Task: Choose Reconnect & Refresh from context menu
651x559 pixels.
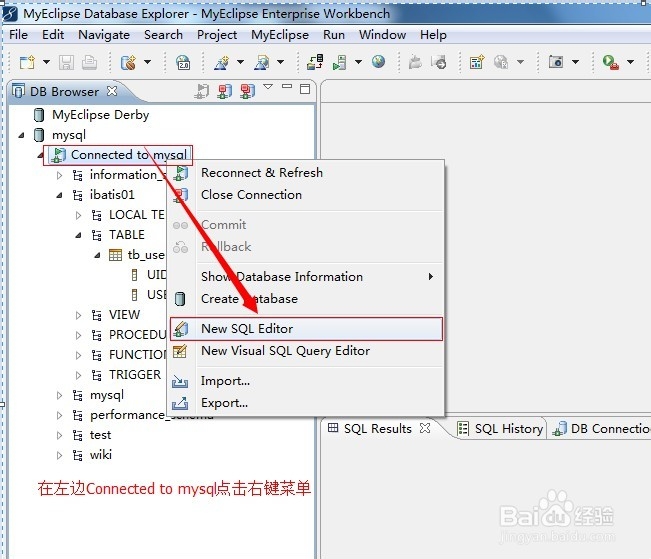Action: 306,173
